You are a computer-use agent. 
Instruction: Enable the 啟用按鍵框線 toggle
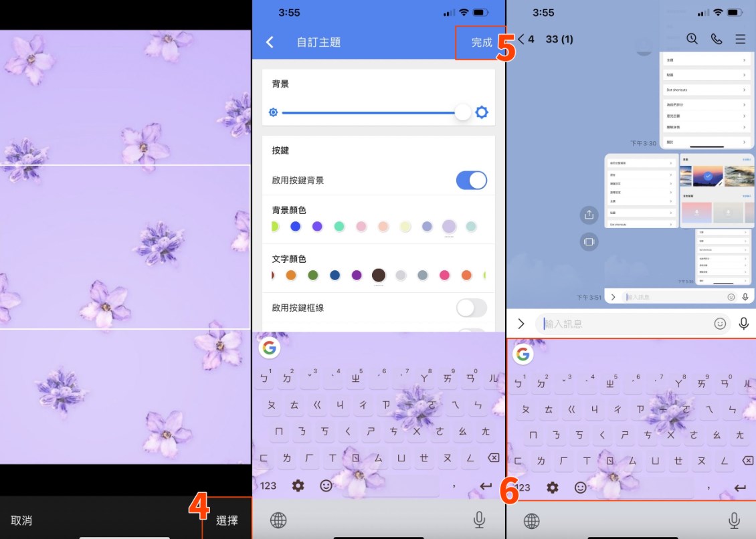(x=471, y=308)
